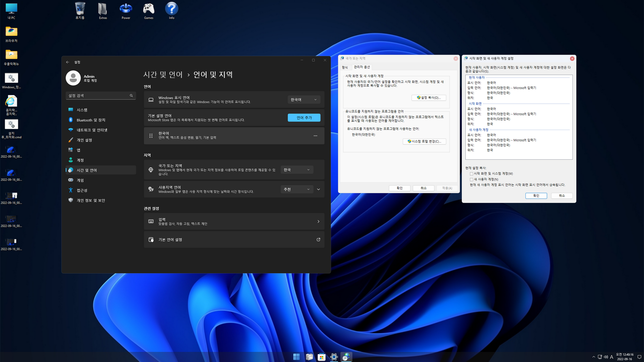Select 게임 in Settings sidebar

[x=101, y=180]
